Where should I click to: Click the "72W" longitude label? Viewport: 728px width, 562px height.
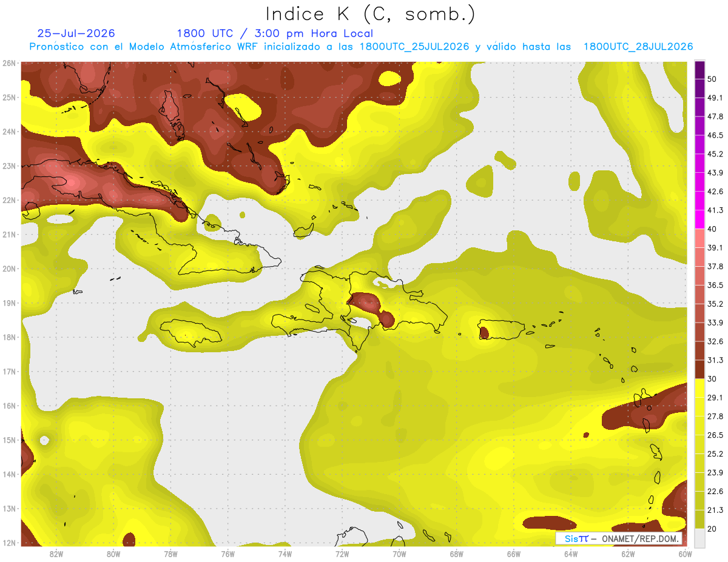342,554
